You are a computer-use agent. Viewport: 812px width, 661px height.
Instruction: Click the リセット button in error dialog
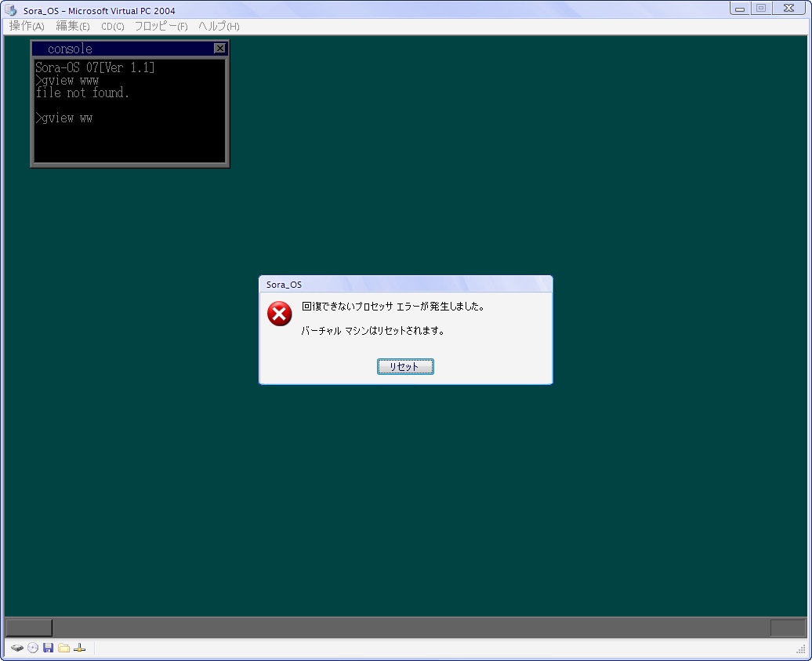[x=405, y=367]
